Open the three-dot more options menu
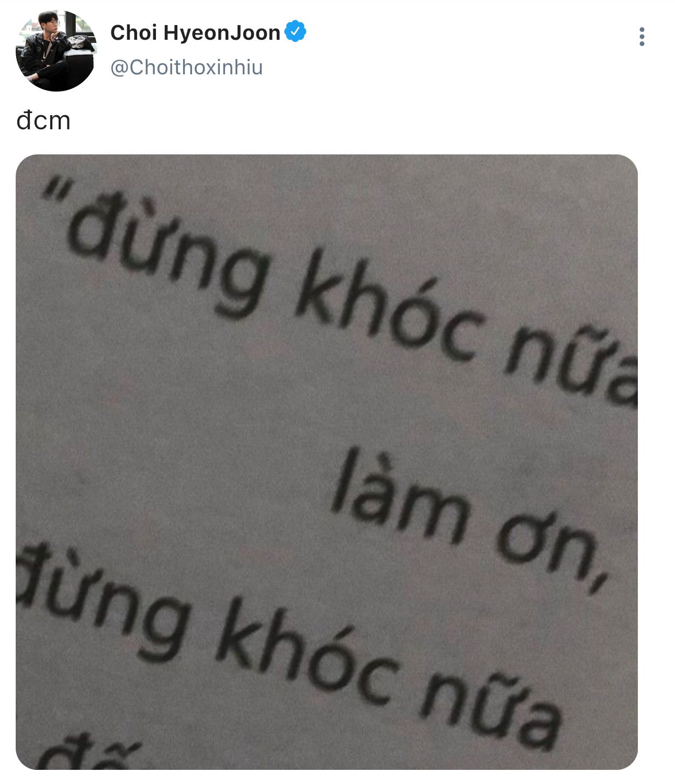The height and width of the screenshot is (784, 675). coord(642,37)
